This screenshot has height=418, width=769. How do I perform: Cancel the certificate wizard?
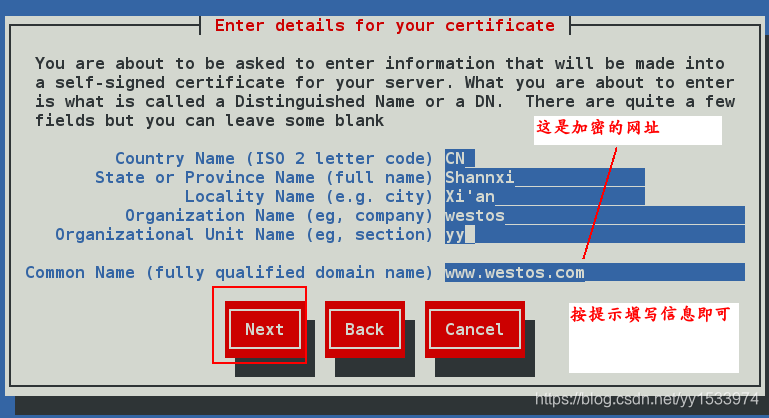474,329
